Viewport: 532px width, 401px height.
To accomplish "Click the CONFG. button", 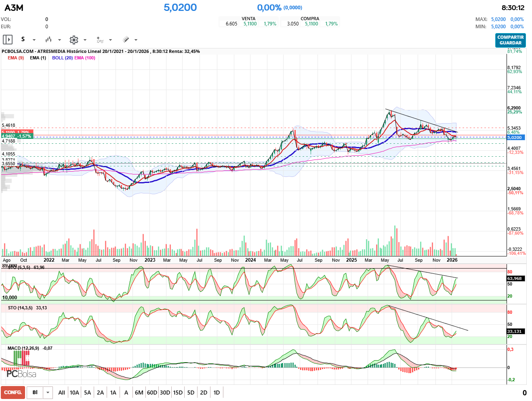I will 13,393.
